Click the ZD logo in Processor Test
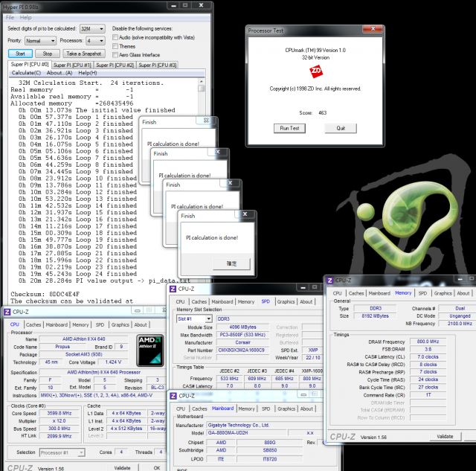 click(x=315, y=71)
